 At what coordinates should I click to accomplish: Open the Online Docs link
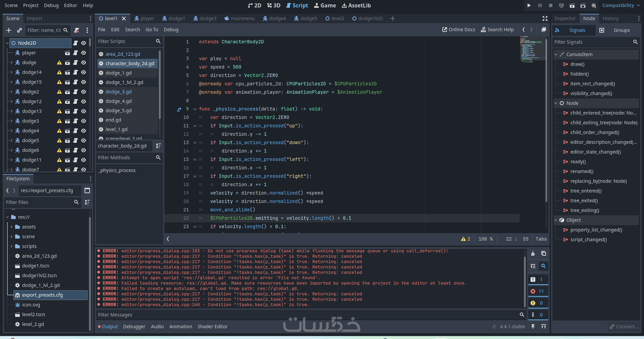click(458, 30)
